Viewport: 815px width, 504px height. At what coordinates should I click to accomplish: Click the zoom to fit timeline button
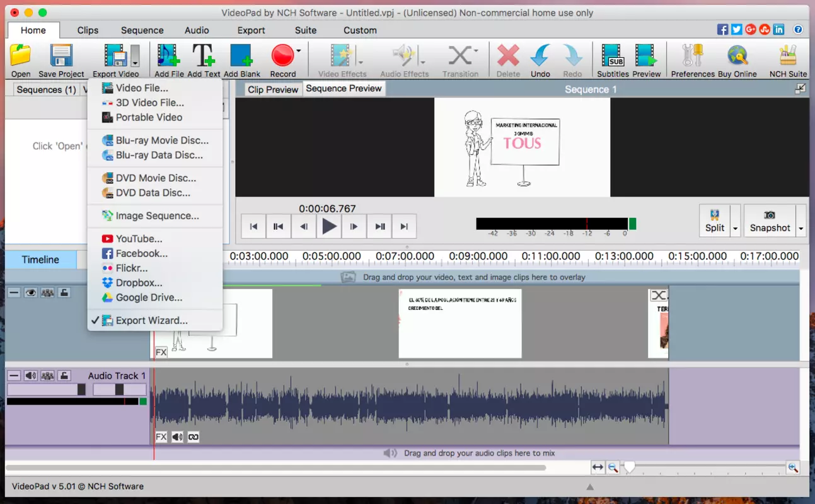(x=598, y=467)
